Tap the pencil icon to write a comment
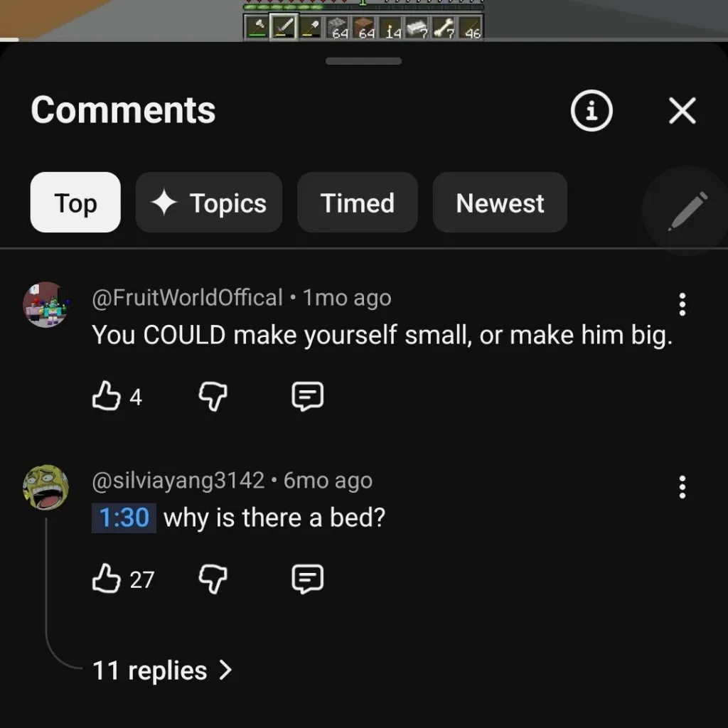 (687, 210)
